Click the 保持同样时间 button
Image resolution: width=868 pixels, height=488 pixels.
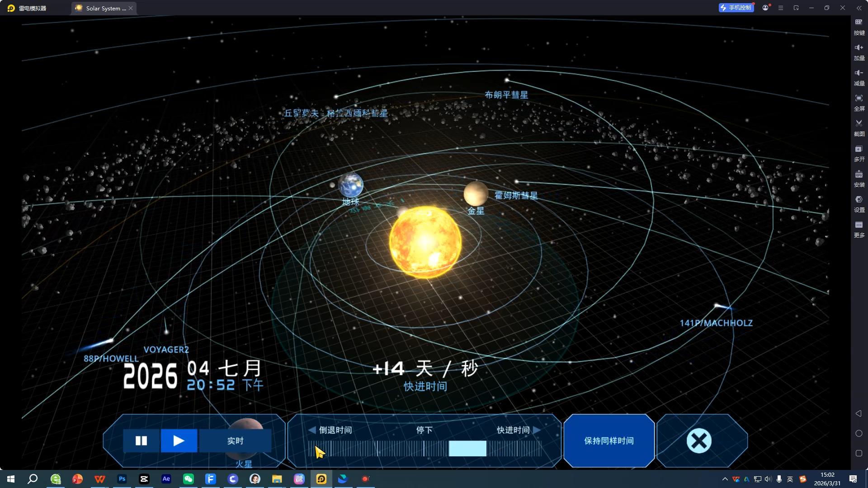point(609,441)
